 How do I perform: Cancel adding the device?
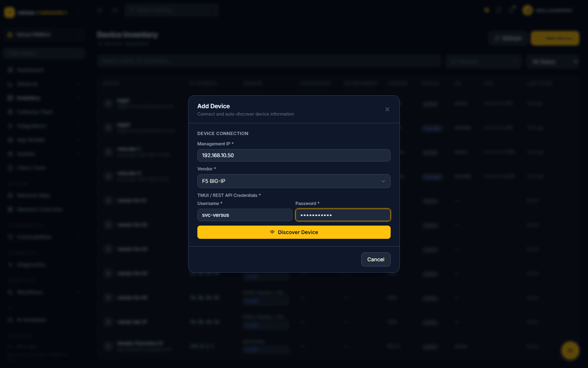[x=376, y=259]
